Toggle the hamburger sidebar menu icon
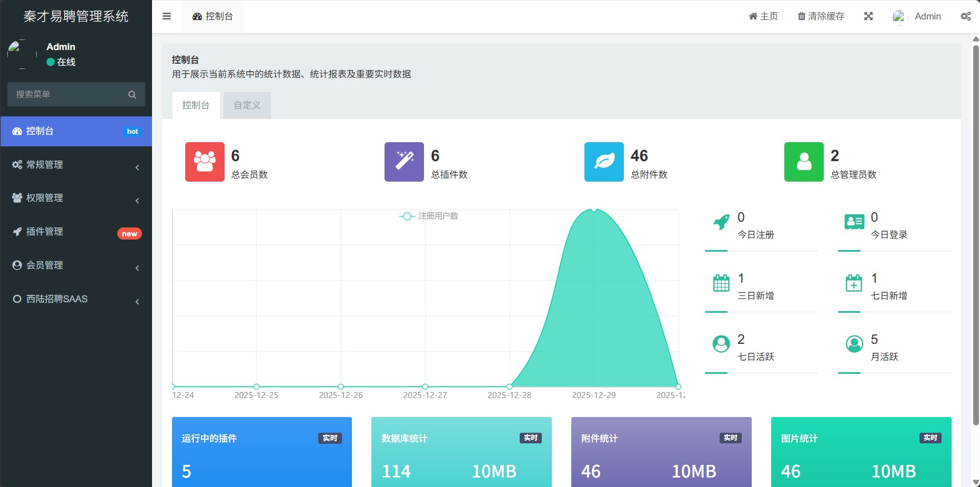The width and height of the screenshot is (980, 487). (x=167, y=16)
